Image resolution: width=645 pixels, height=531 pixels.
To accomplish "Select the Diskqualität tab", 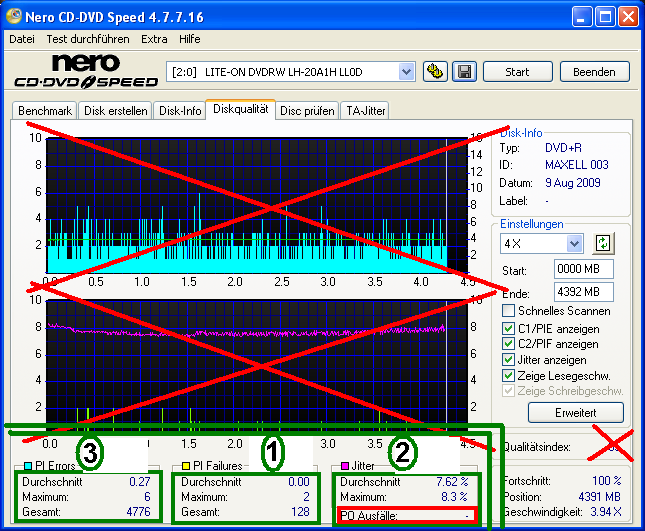I will [x=241, y=109].
